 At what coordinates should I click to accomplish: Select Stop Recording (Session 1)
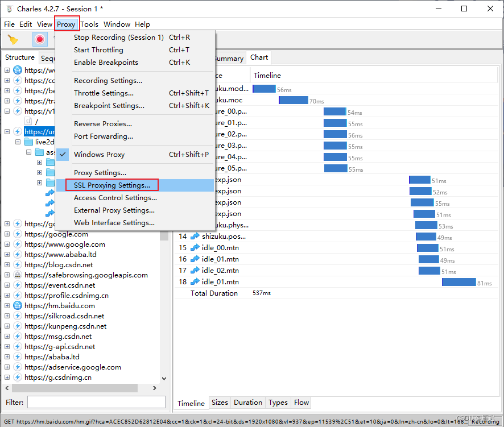click(x=135, y=38)
